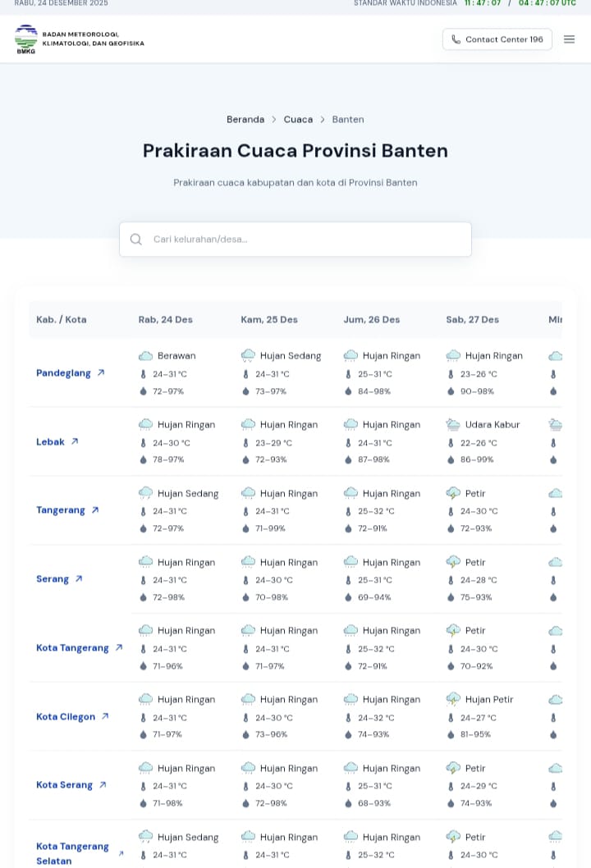Click Kota Serang external arrow icon
This screenshot has height=868, width=591.
click(103, 785)
